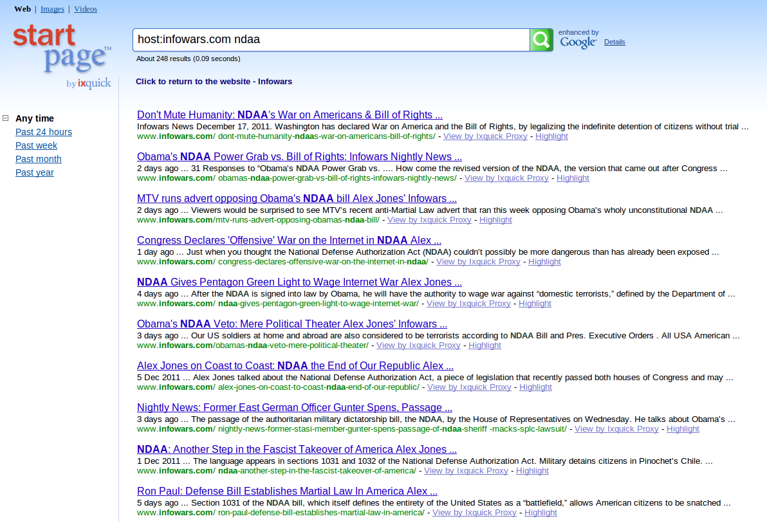Filter results to Past year
This screenshot has height=532, width=767.
pyautogui.click(x=35, y=172)
